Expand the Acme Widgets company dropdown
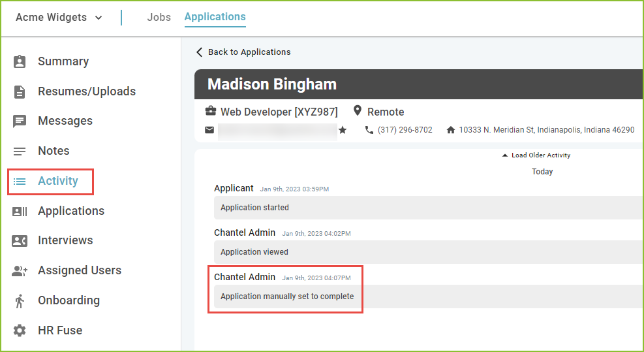The height and width of the screenshot is (352, 644). pyautogui.click(x=59, y=17)
